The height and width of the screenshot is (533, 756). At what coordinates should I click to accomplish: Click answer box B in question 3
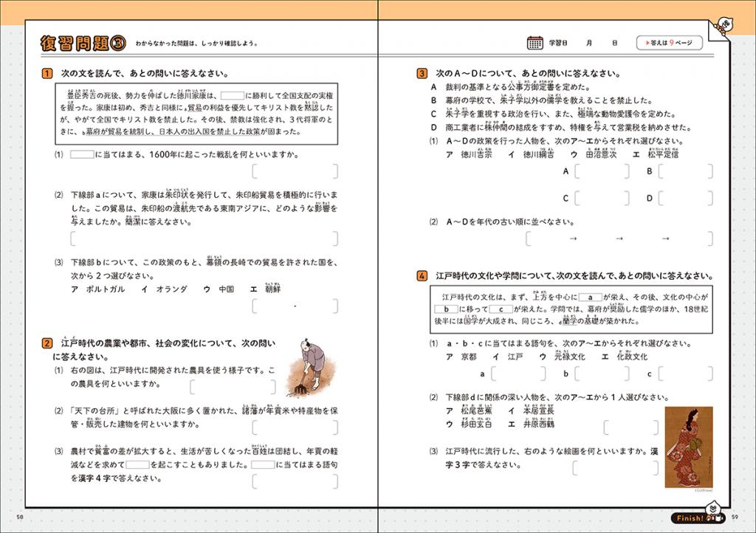(686, 171)
